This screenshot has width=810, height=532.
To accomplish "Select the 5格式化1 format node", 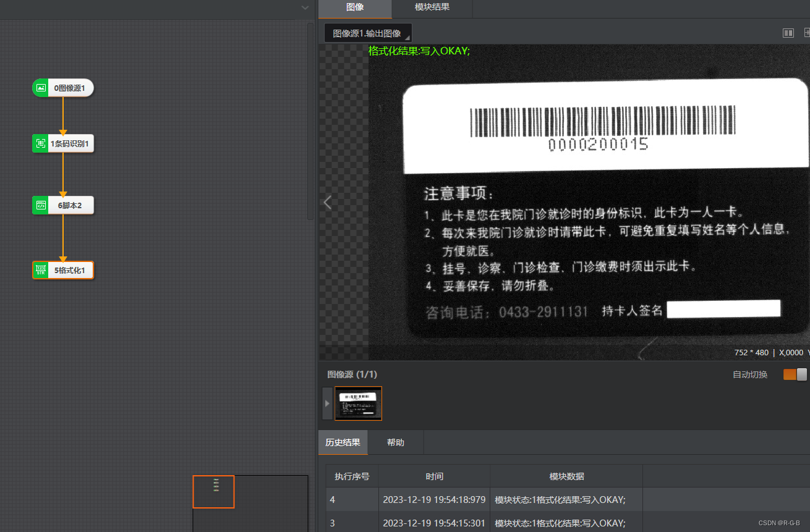I will (62, 270).
